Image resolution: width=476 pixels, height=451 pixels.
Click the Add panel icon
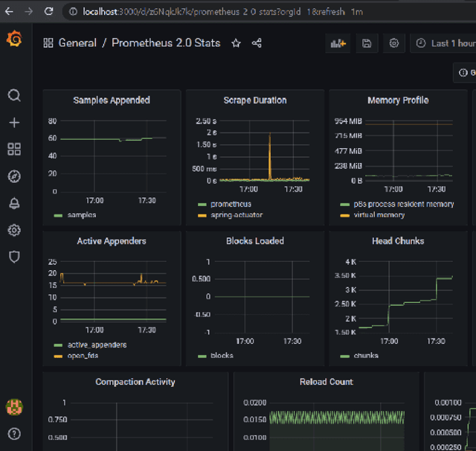pyautogui.click(x=338, y=43)
